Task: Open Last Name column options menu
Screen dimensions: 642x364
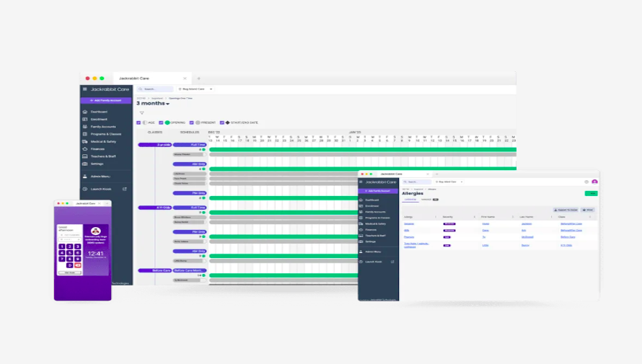Action: pyautogui.click(x=552, y=217)
